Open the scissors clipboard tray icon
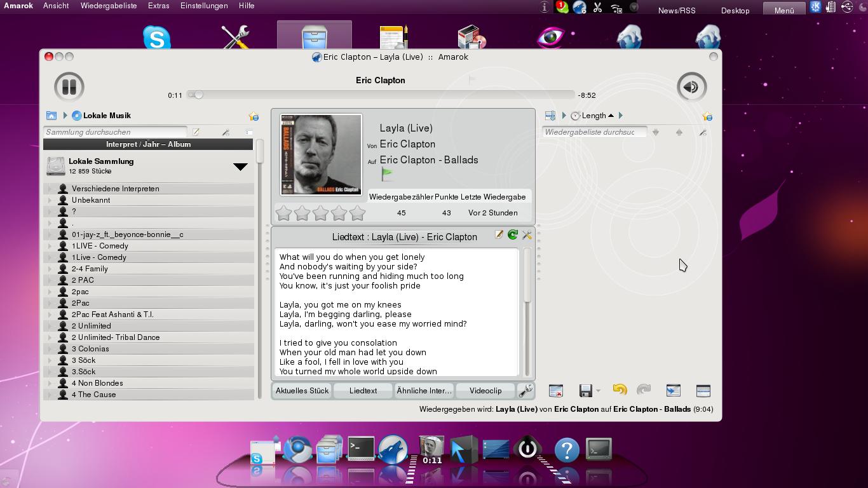868x488 pixels. (597, 7)
